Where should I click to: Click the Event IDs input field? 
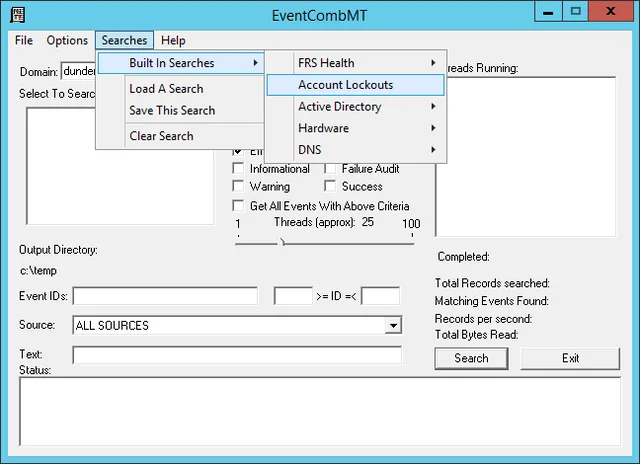click(x=165, y=296)
